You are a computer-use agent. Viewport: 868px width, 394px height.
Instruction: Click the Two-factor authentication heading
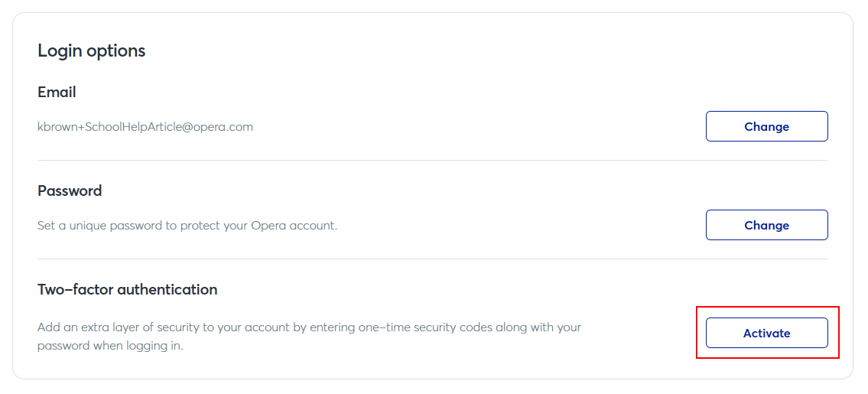(x=127, y=289)
